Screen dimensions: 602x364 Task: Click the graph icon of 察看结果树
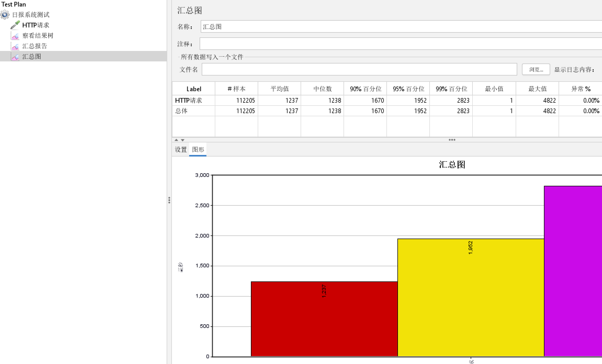pos(15,36)
